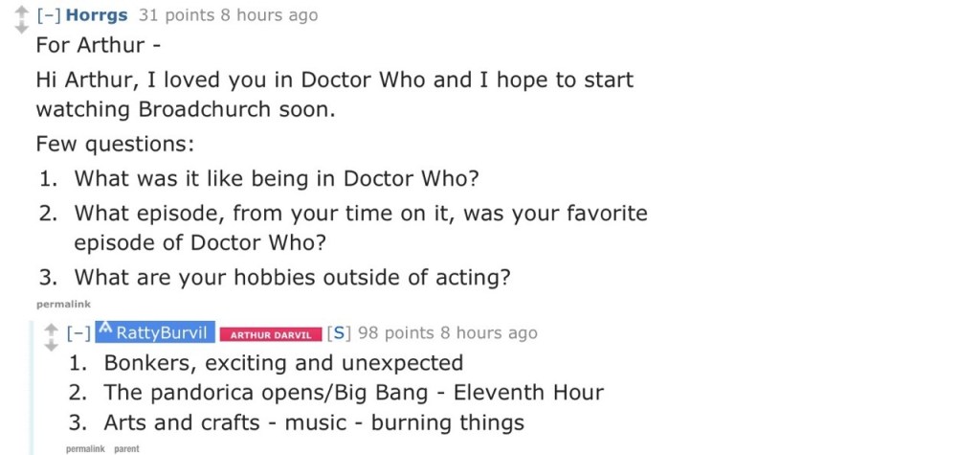Downvote RattyBurvil's reply
The height and width of the screenshot is (455, 980).
pos(51,345)
